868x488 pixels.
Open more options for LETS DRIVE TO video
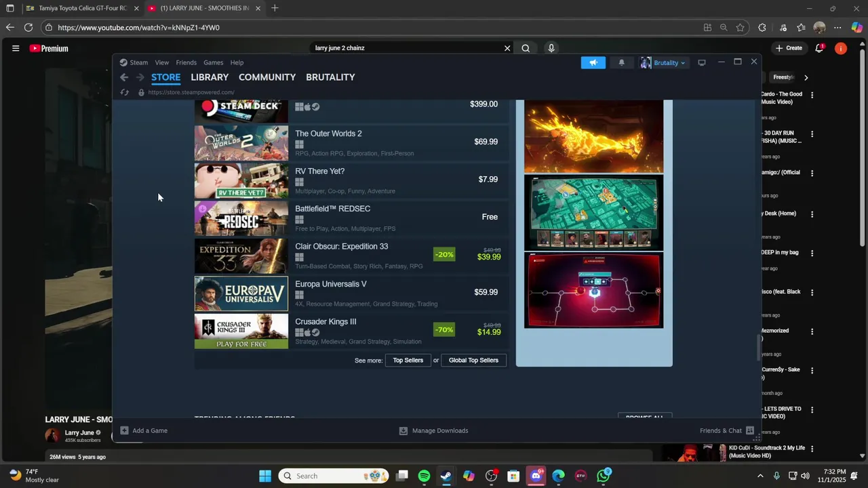[812, 409]
